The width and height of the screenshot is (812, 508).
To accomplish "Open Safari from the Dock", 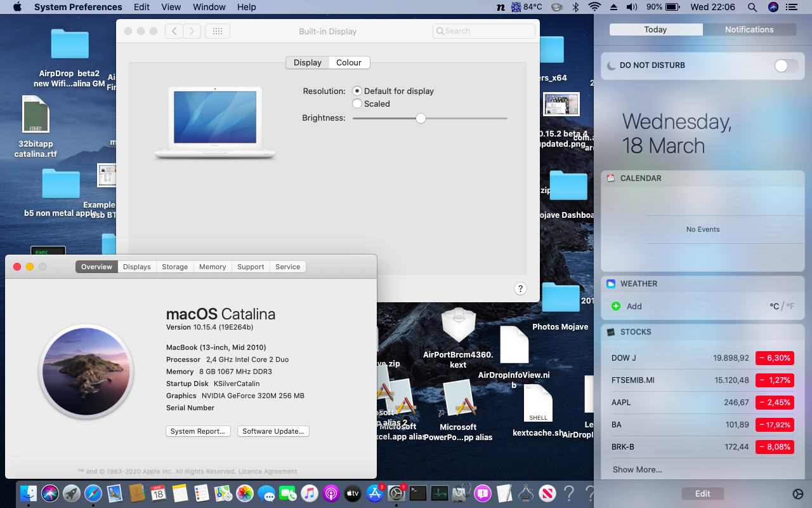I will (93, 493).
